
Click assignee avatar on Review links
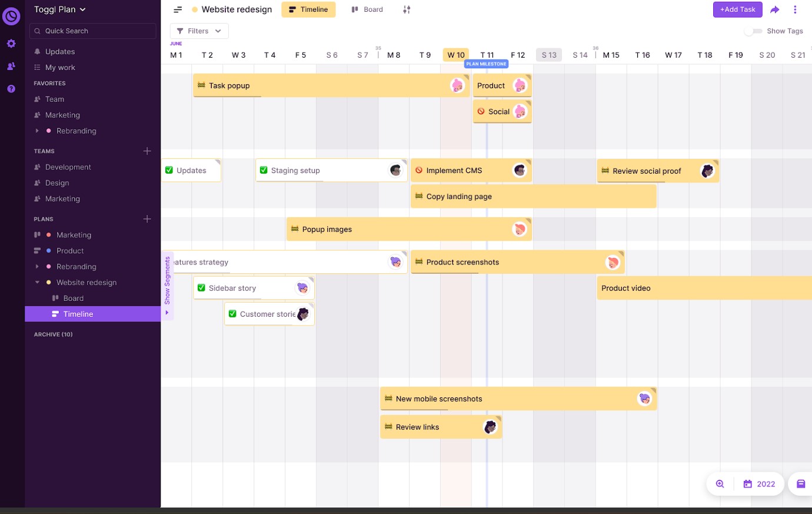coord(490,427)
